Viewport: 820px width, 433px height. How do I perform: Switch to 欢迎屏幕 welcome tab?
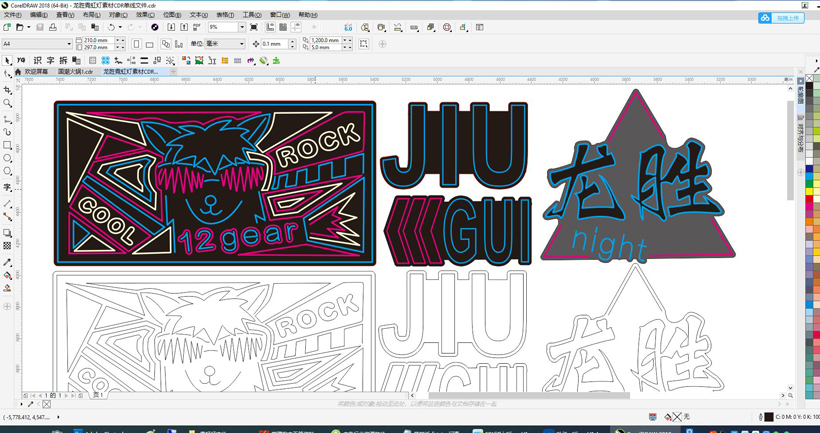point(36,71)
